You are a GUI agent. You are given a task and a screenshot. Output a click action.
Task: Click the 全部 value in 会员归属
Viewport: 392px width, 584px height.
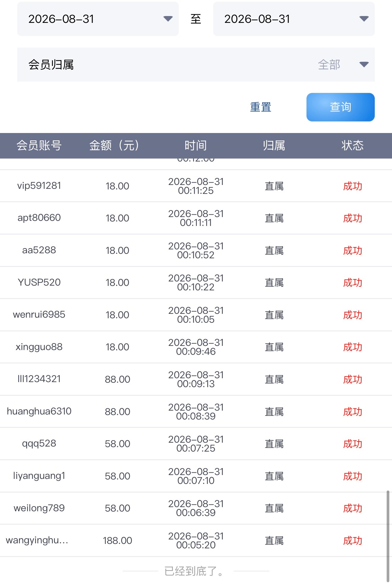click(329, 64)
